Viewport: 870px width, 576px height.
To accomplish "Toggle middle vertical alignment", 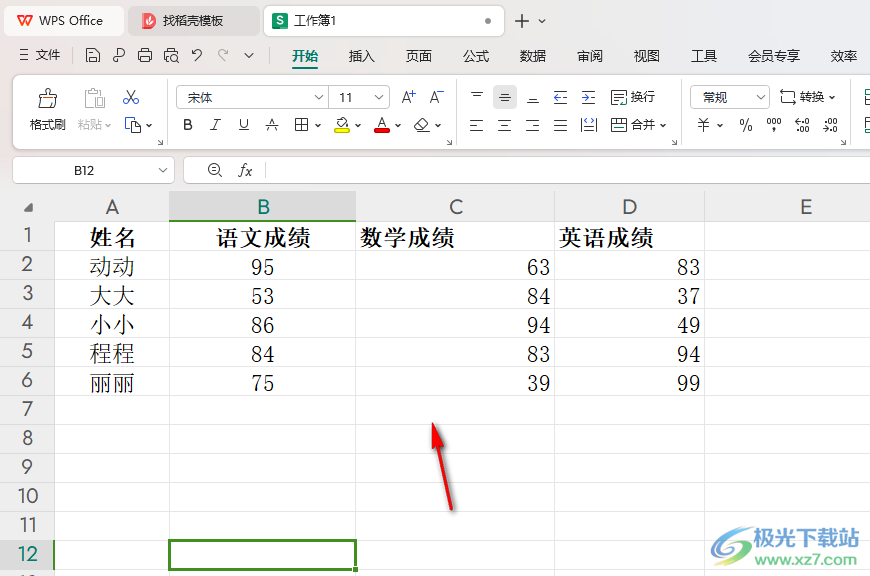I will point(504,98).
